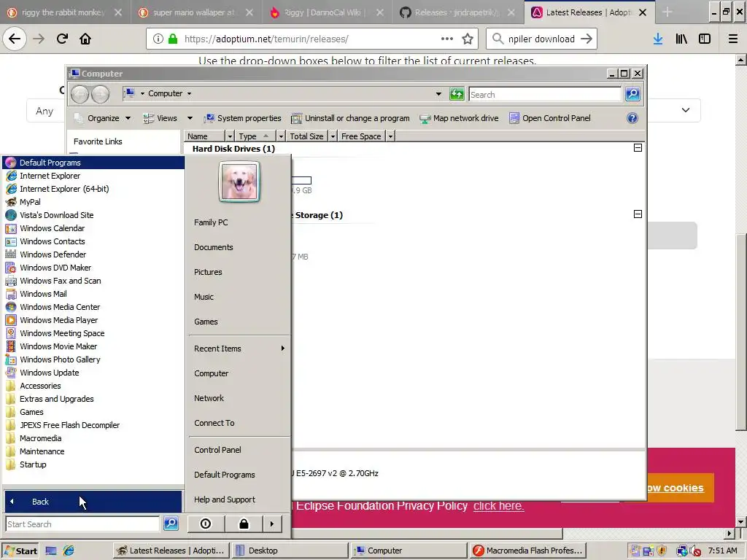
Task: Open the Views dropdown arrow
Action: [190, 118]
